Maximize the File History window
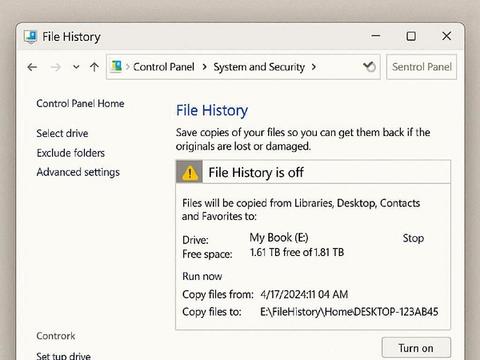The width and height of the screenshot is (480, 360). click(x=411, y=36)
